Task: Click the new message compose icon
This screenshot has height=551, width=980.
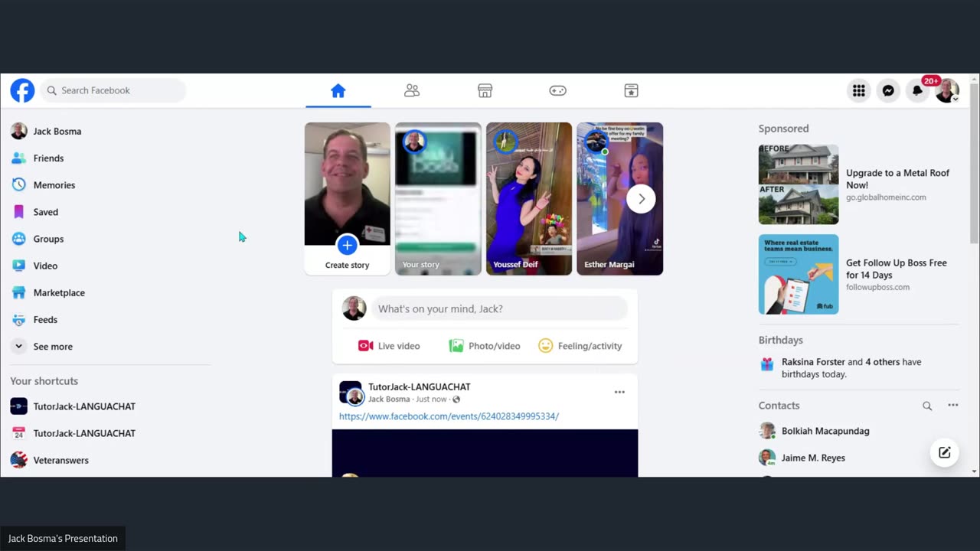Action: (x=945, y=452)
